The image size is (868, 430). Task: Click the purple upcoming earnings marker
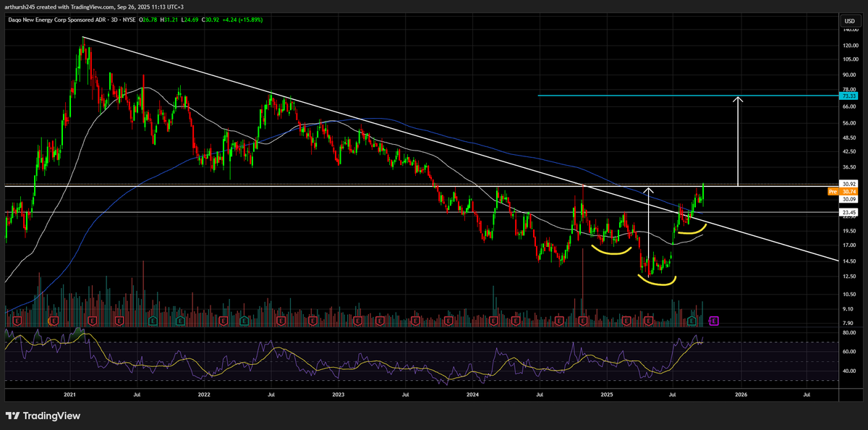tap(713, 320)
